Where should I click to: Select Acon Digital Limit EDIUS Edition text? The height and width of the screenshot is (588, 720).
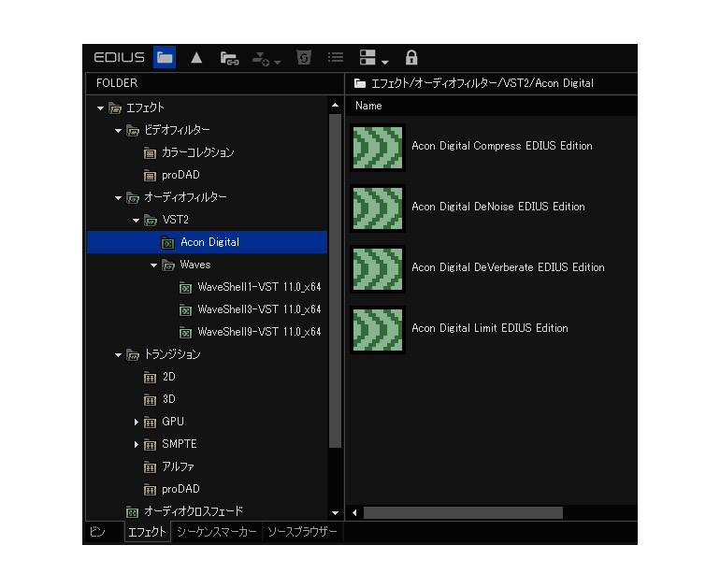tap(489, 328)
